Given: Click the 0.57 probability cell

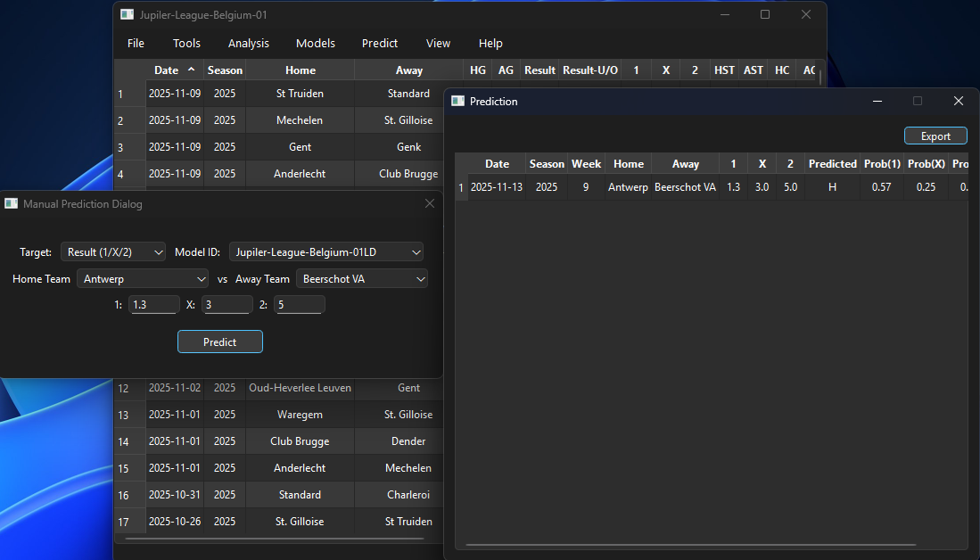Looking at the screenshot, I should pyautogui.click(x=882, y=187).
